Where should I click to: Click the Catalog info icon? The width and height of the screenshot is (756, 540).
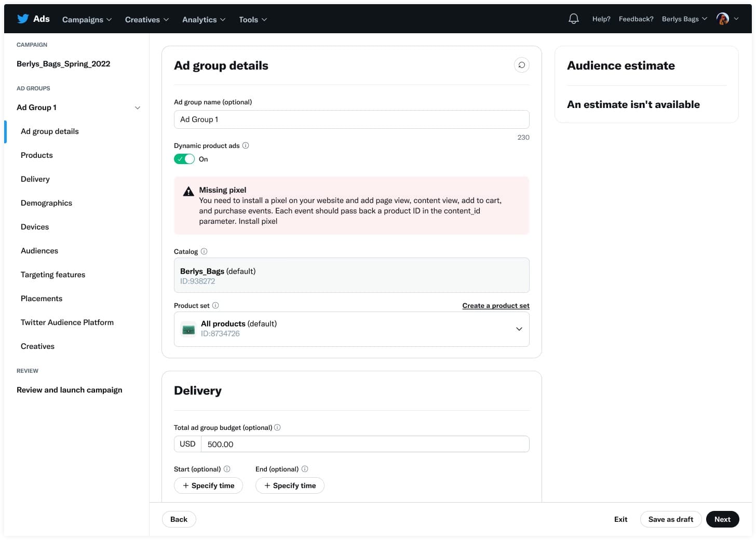pos(204,251)
